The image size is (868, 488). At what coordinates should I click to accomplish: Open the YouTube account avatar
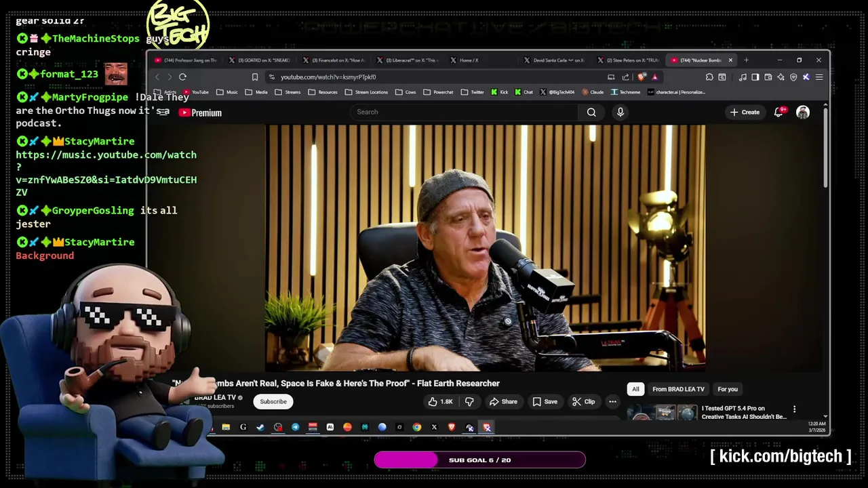point(803,113)
